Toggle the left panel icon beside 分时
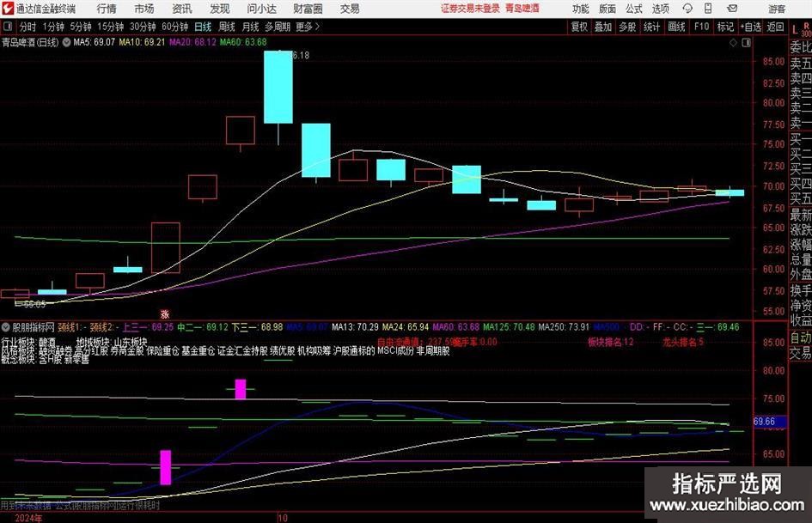812x523 pixels. 7,27
